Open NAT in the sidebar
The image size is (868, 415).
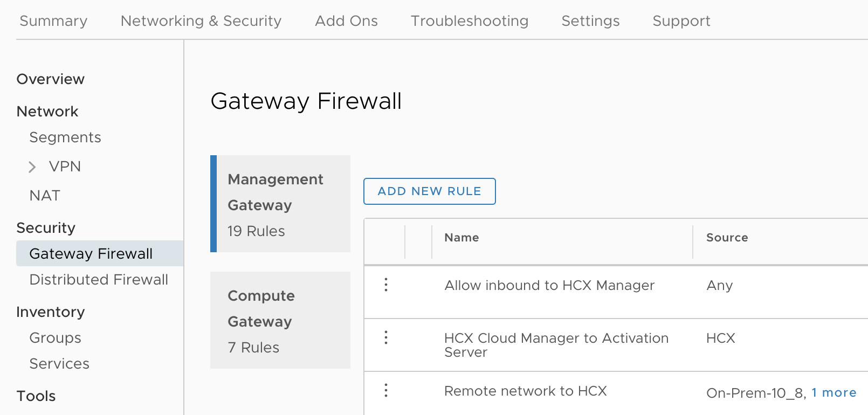pos(45,196)
